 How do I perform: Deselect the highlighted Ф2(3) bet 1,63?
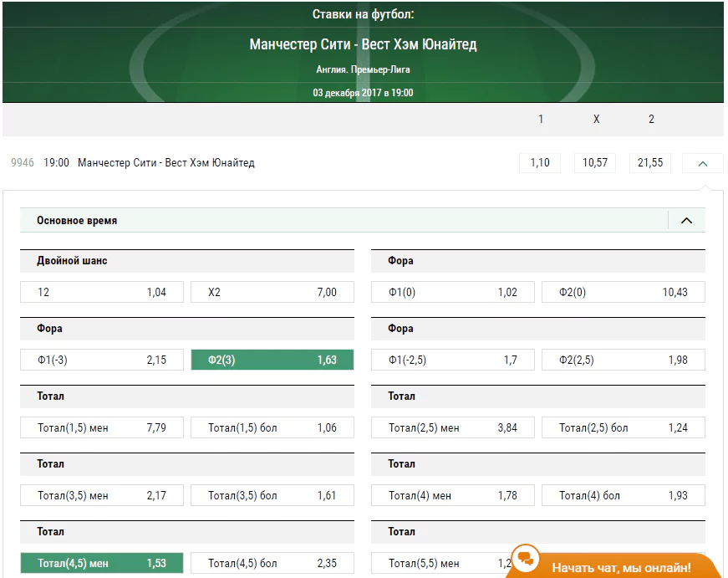[x=272, y=360]
